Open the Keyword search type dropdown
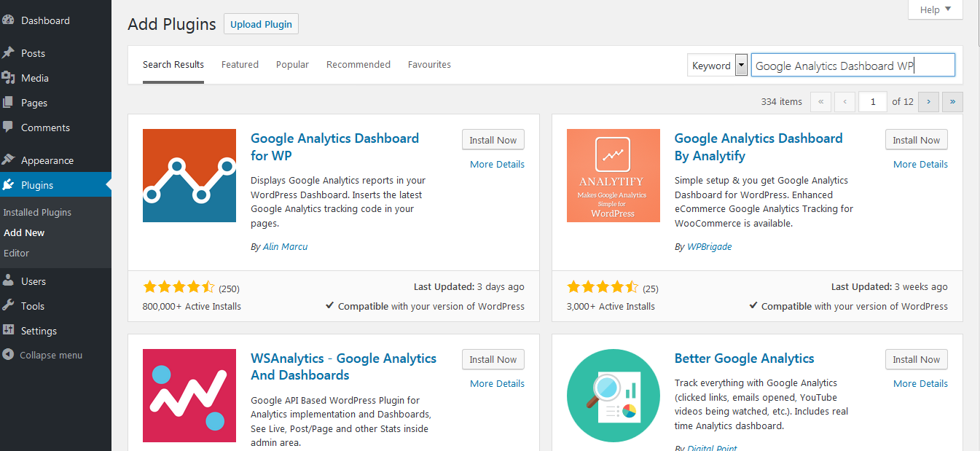This screenshot has height=451, width=980. coord(718,66)
